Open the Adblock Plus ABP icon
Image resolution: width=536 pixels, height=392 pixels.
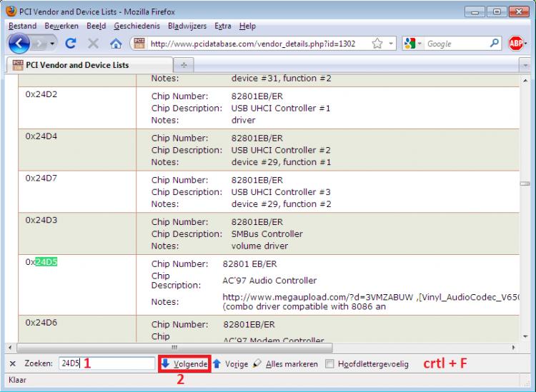tap(515, 44)
